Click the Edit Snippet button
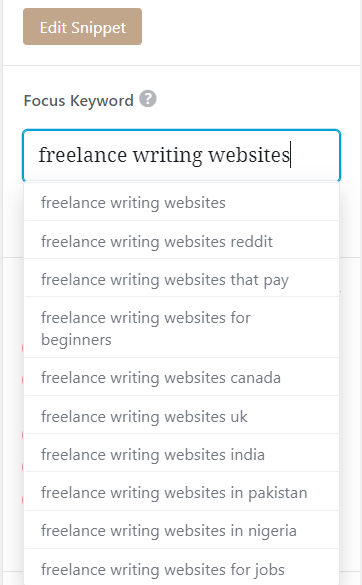 click(x=82, y=27)
